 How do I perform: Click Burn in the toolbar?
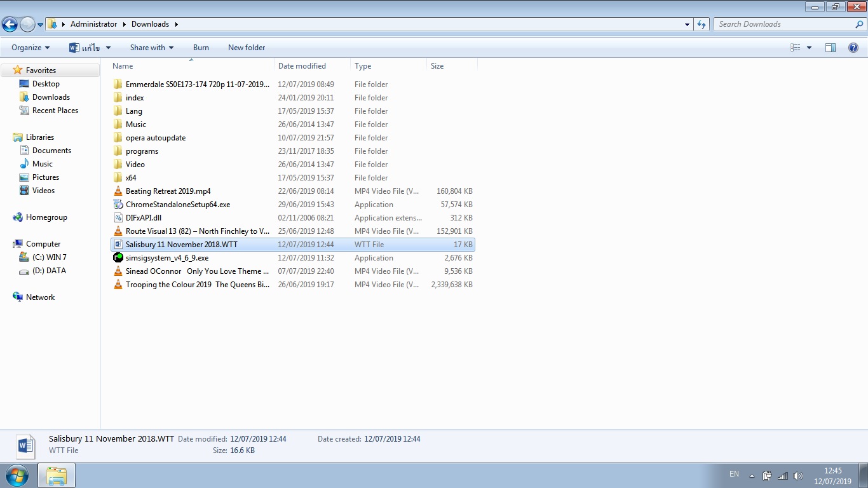201,48
